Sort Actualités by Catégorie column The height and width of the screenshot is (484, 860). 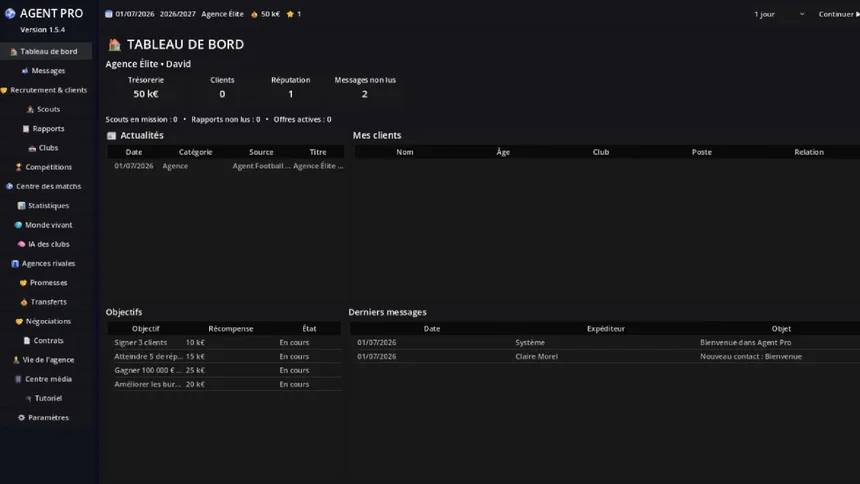coord(195,152)
